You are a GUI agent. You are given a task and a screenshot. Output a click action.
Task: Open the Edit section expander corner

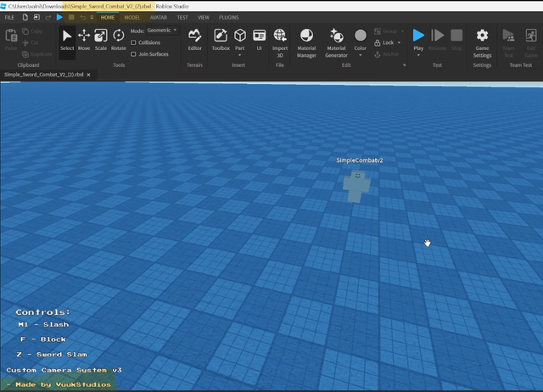coord(404,65)
